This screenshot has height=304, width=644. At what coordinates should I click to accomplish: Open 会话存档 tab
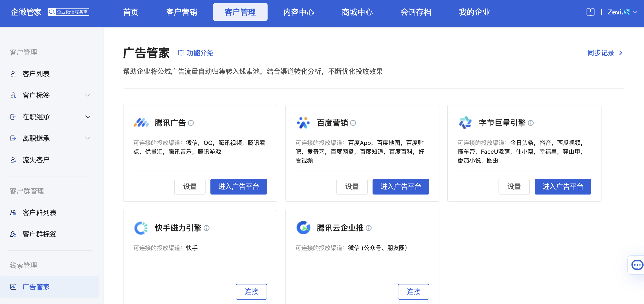(415, 12)
